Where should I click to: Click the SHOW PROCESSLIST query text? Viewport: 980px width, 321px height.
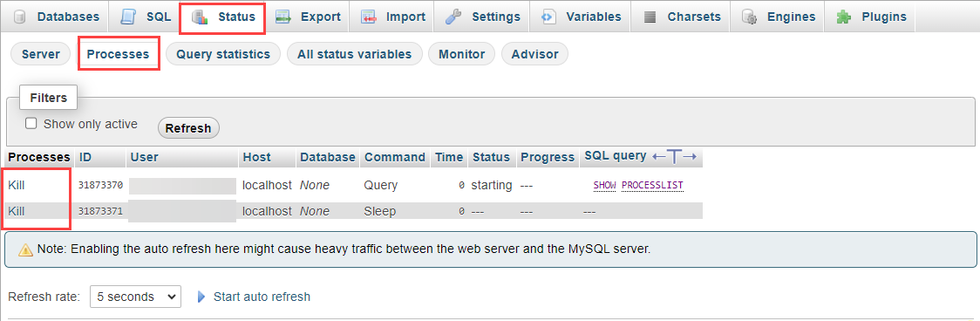(x=638, y=185)
